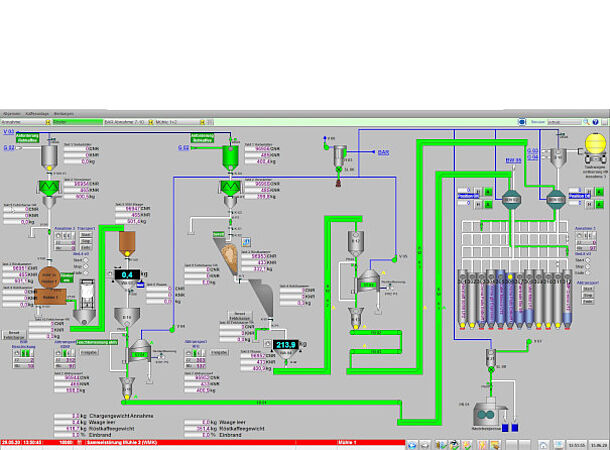This screenshot has width=610, height=450.
Task: Click left green Anforderung Rohkaffee button
Action: click(27, 138)
